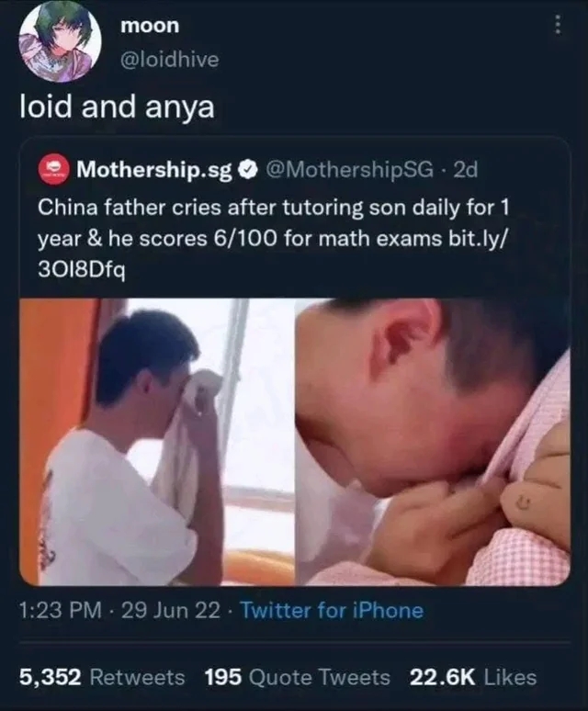Open Mothership.sg's red profile avatar

point(53,170)
